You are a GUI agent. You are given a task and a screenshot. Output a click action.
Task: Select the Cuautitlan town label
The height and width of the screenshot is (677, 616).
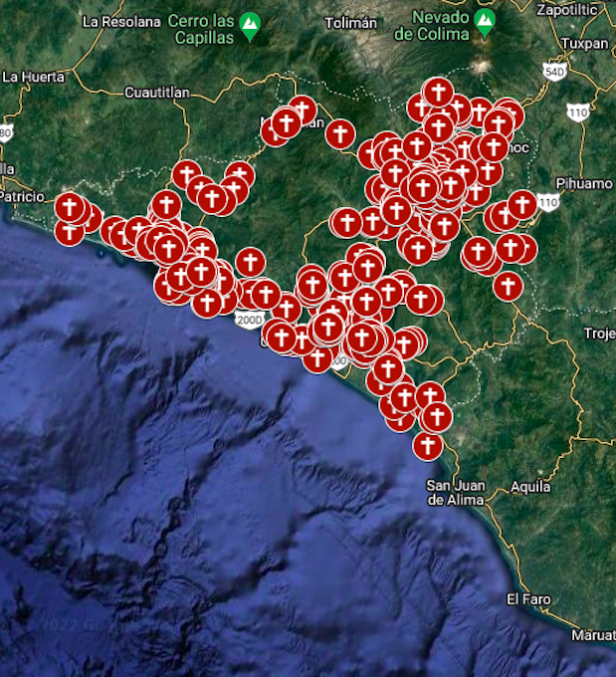click(x=156, y=92)
